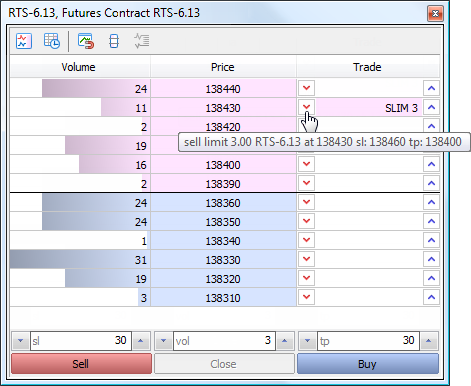Decrease the tp value with down arrow
471x386 pixels.
(x=308, y=341)
